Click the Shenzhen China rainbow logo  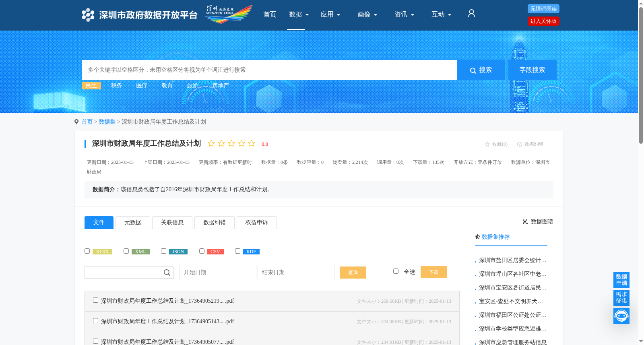pos(229,14)
